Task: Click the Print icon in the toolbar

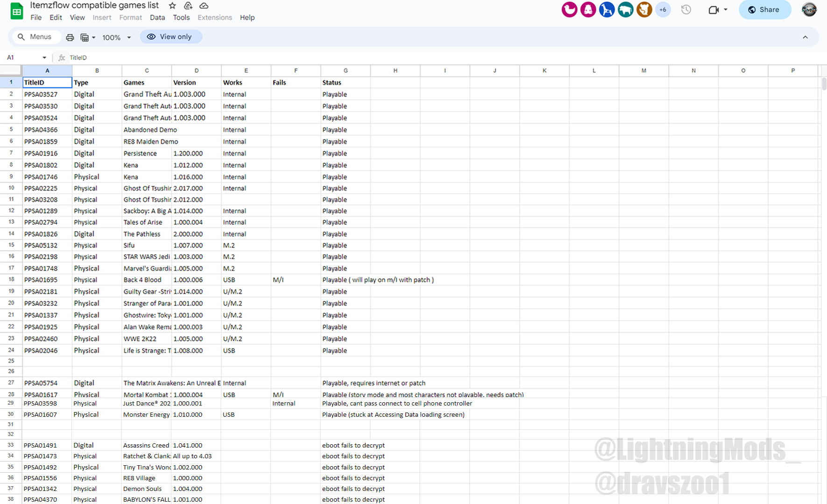Action: click(x=70, y=37)
